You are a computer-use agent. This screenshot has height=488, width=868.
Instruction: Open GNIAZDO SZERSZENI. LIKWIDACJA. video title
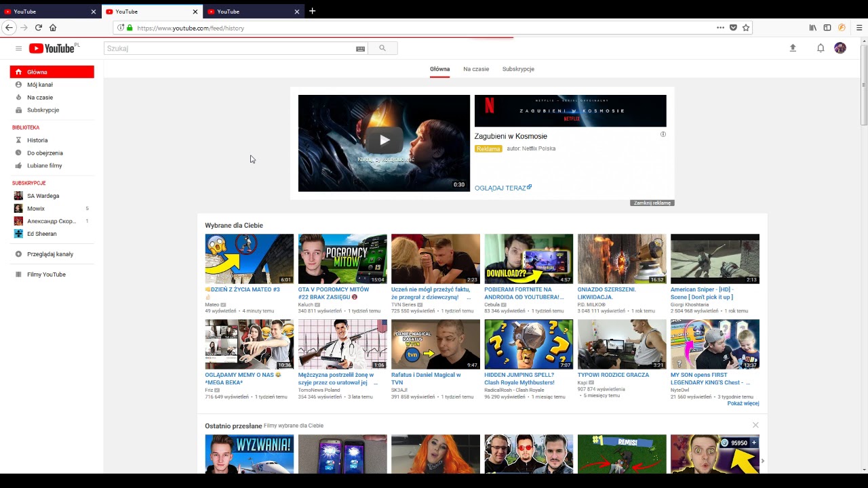point(607,293)
